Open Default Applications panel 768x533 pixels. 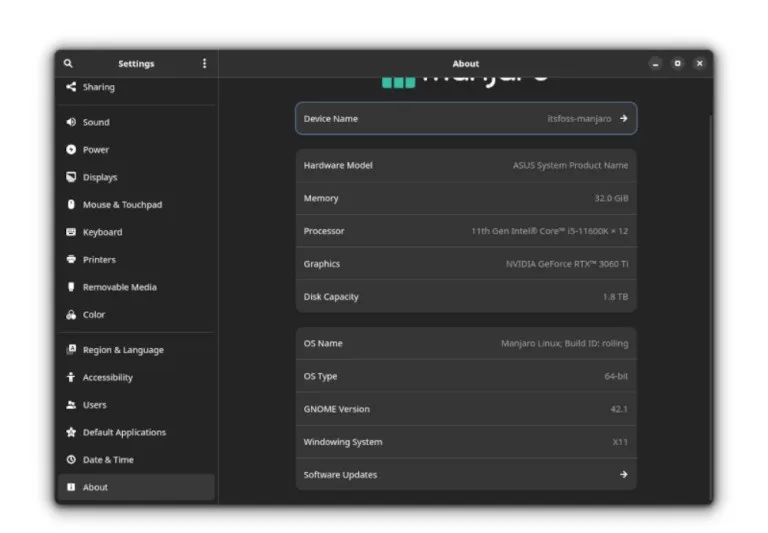136,432
